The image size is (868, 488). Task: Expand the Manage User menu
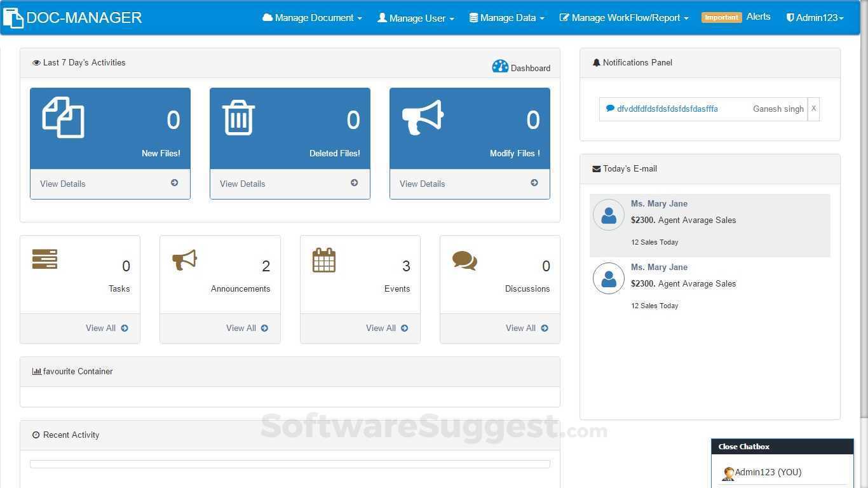(x=415, y=17)
